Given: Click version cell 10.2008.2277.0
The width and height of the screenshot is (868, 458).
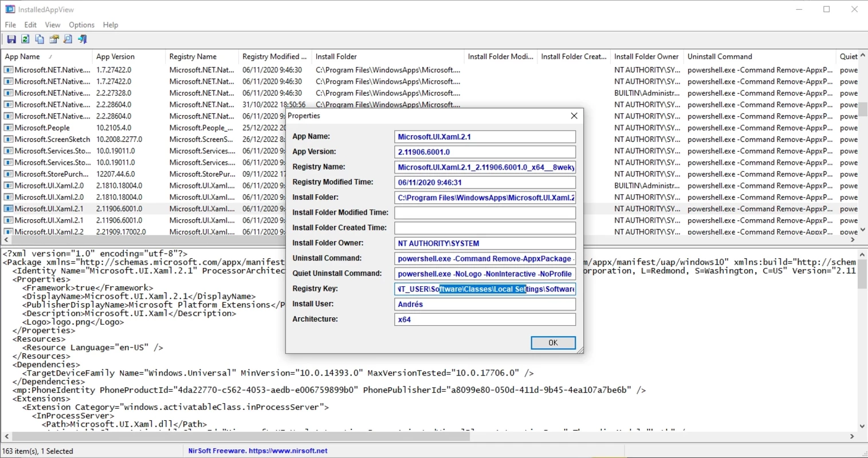Looking at the screenshot, I should (x=119, y=139).
